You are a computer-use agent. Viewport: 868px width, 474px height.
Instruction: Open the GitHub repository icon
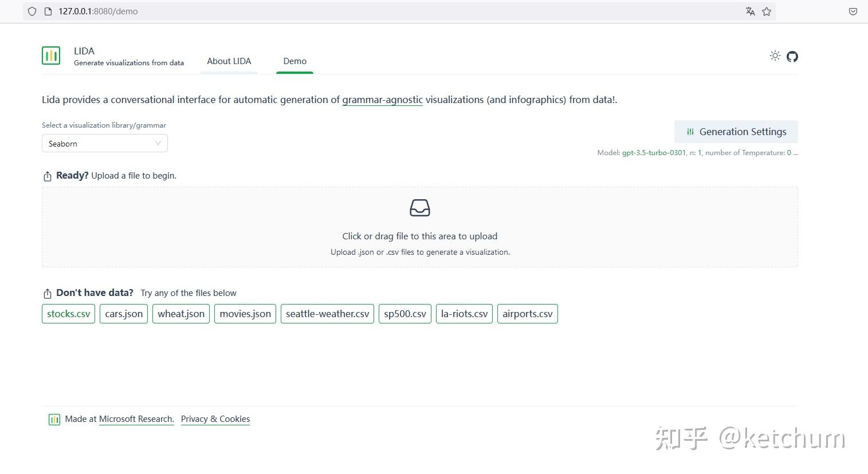point(792,56)
